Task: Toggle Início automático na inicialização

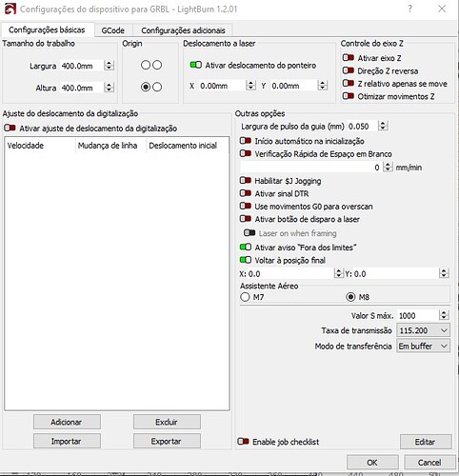Action: tap(246, 141)
